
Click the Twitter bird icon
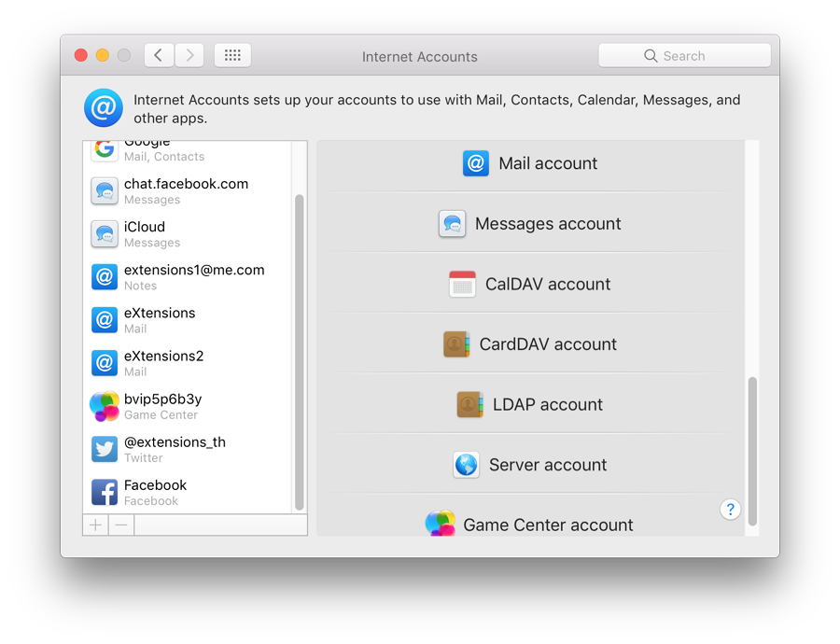pyautogui.click(x=105, y=449)
